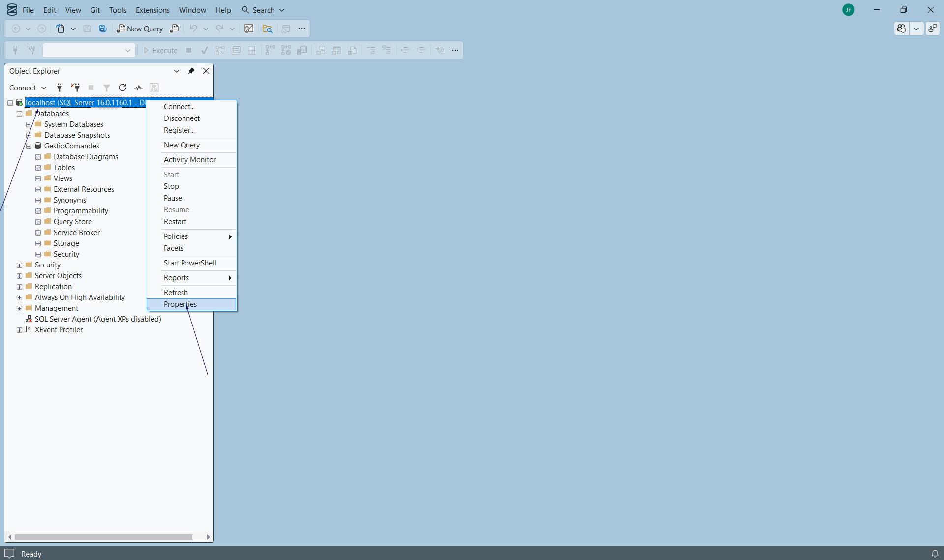Click the JF account avatar

[x=848, y=10]
